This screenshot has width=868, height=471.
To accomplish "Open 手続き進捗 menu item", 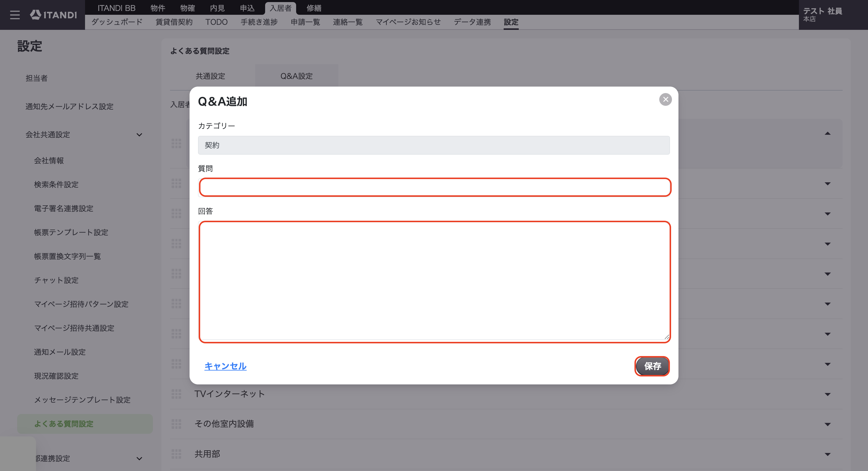I will (259, 22).
